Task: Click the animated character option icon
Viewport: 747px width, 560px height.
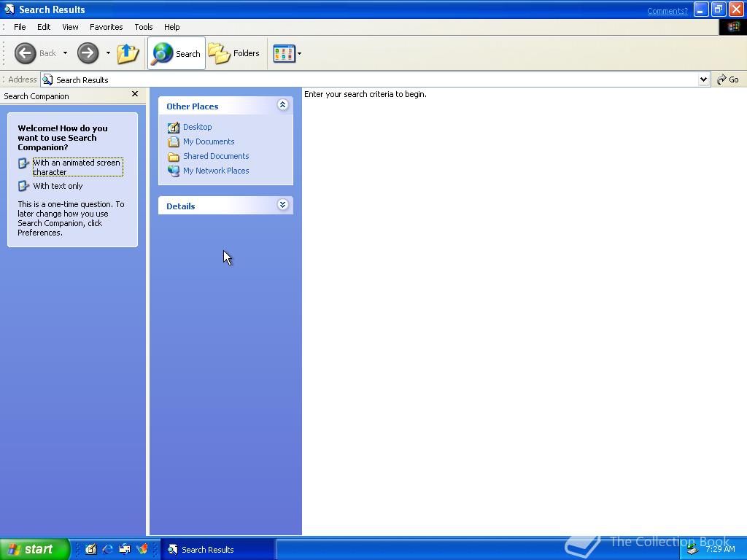Action: point(23,164)
